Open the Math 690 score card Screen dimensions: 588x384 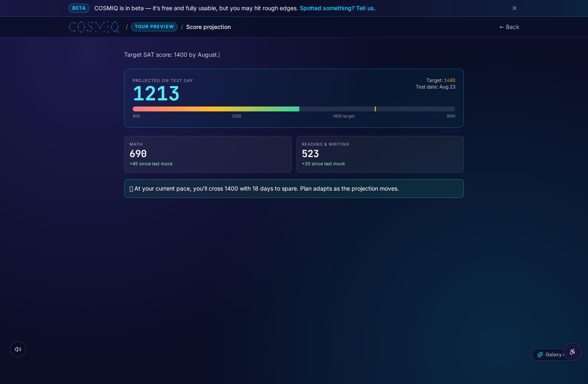coord(208,154)
